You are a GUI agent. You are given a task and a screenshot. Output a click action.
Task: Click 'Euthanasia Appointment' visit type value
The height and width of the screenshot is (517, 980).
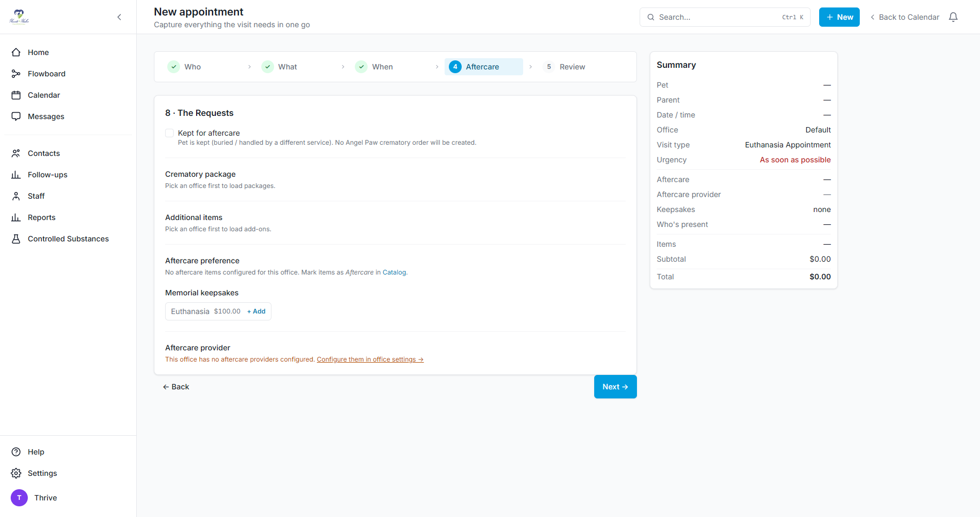(788, 145)
